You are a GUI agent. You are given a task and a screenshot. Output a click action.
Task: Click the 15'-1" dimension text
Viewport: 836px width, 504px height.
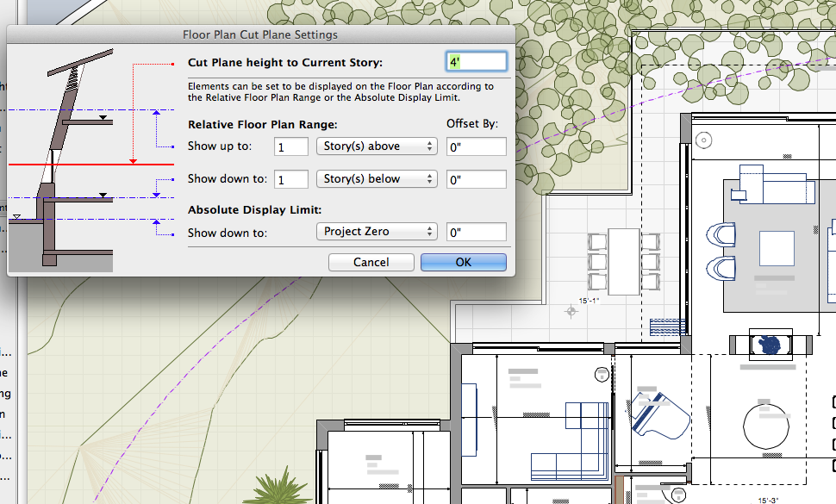[590, 301]
